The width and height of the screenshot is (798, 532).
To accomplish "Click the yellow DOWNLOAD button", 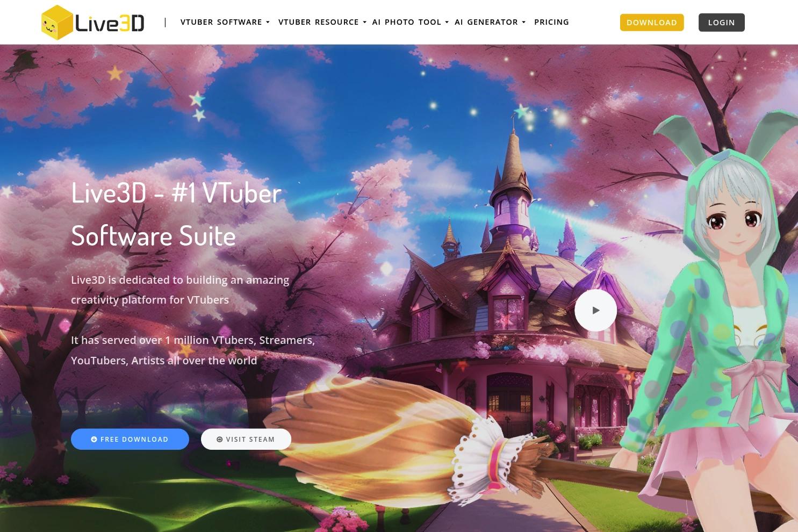I will 651,22.
